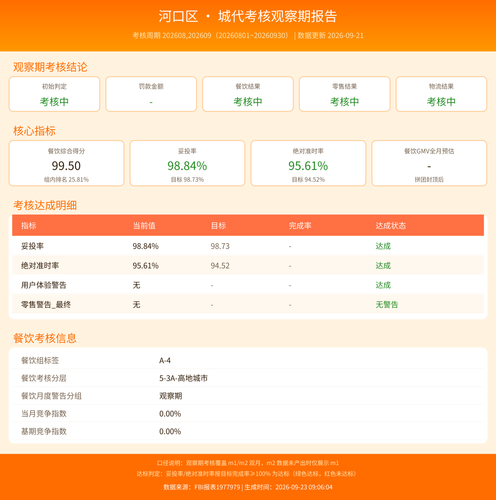Select the 绝对准时率 row label in the table

[x=40, y=266]
